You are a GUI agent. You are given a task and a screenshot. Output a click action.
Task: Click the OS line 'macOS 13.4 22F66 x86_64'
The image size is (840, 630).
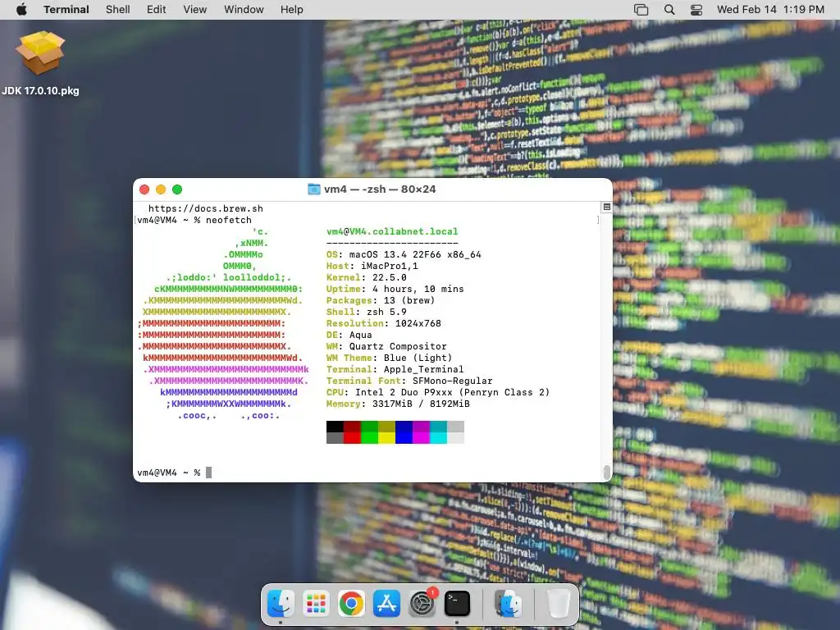404,254
